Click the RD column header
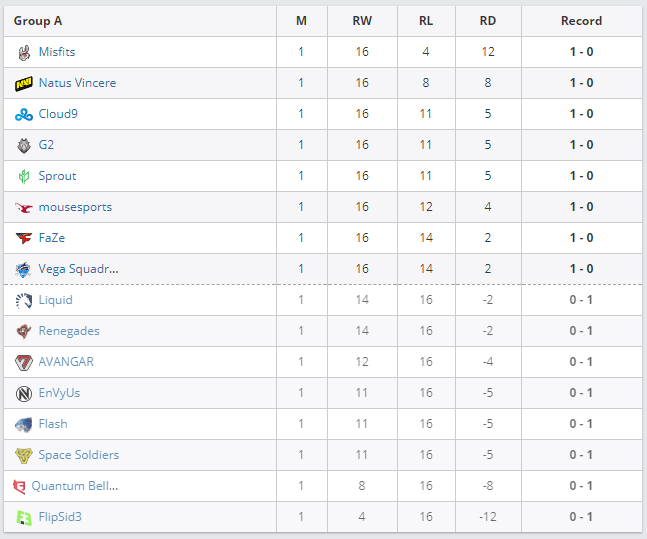 (488, 21)
